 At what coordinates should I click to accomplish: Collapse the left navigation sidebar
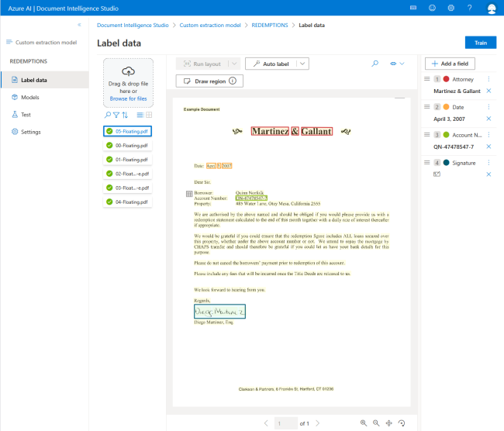[78, 25]
